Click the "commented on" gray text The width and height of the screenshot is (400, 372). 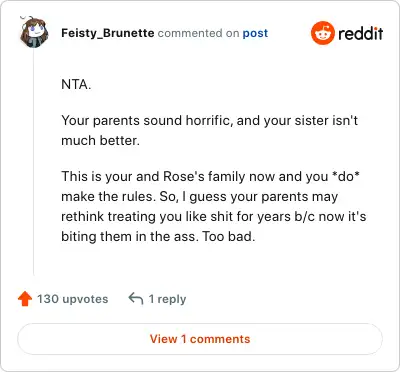(198, 33)
